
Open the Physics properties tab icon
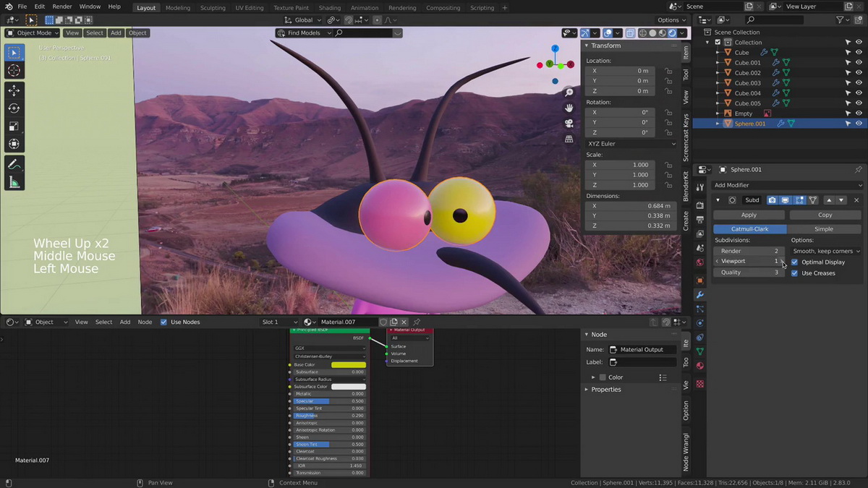pyautogui.click(x=700, y=322)
